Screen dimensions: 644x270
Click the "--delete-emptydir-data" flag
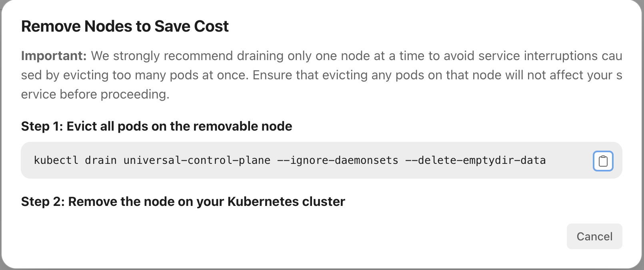point(476,161)
